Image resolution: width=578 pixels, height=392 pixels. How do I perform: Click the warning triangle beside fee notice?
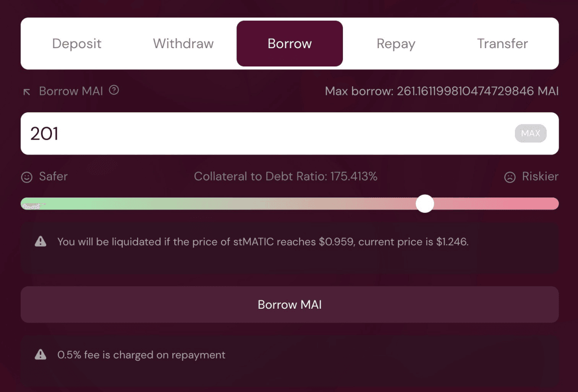pyautogui.click(x=40, y=355)
